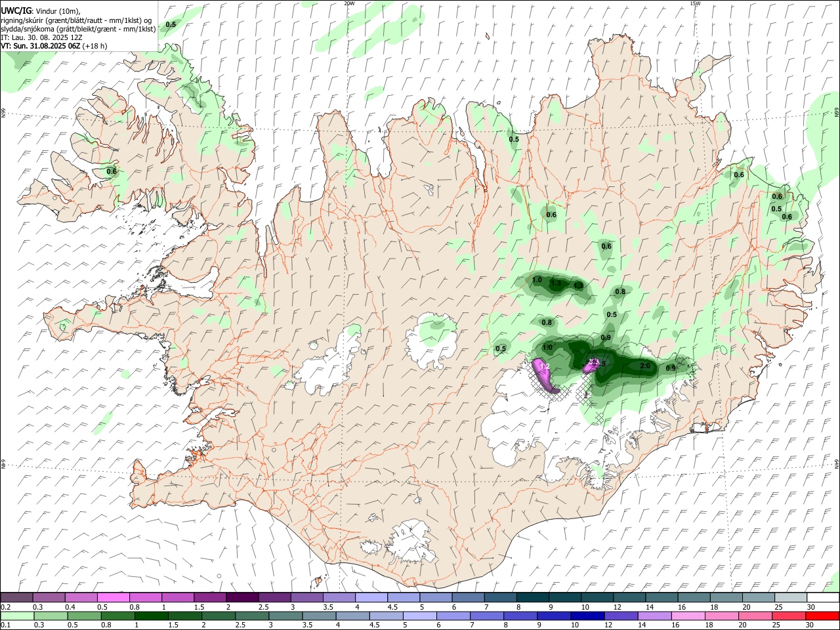Click the bright red 30 swatch in bottom legend row

(823, 616)
